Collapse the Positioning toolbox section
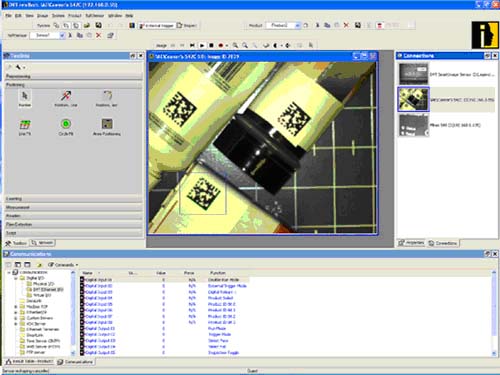The width and height of the screenshot is (500, 375). coord(74,85)
